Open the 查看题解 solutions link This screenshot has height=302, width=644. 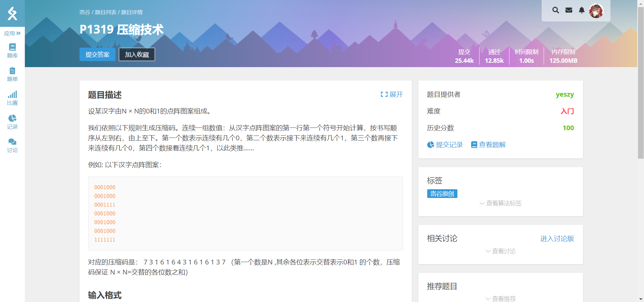pyautogui.click(x=488, y=145)
